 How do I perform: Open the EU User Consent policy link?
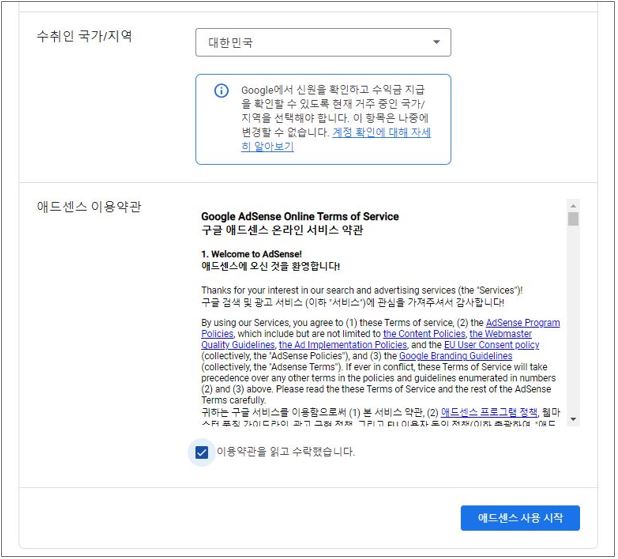click(x=489, y=345)
